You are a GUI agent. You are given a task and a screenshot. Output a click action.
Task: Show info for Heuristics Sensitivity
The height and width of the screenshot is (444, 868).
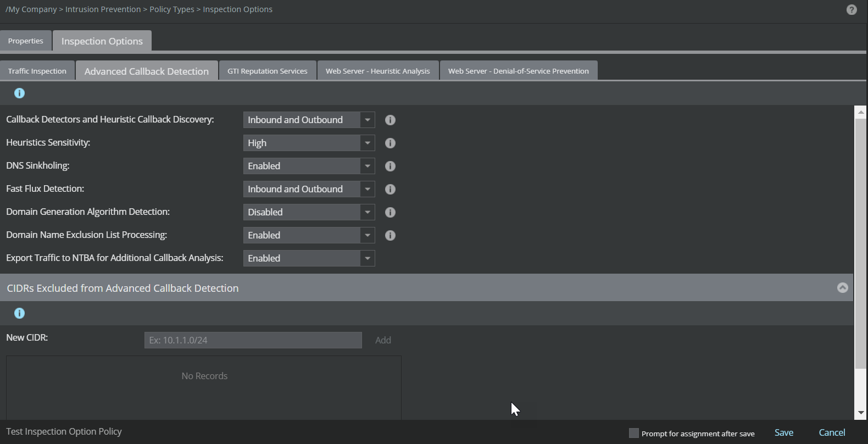click(x=390, y=143)
